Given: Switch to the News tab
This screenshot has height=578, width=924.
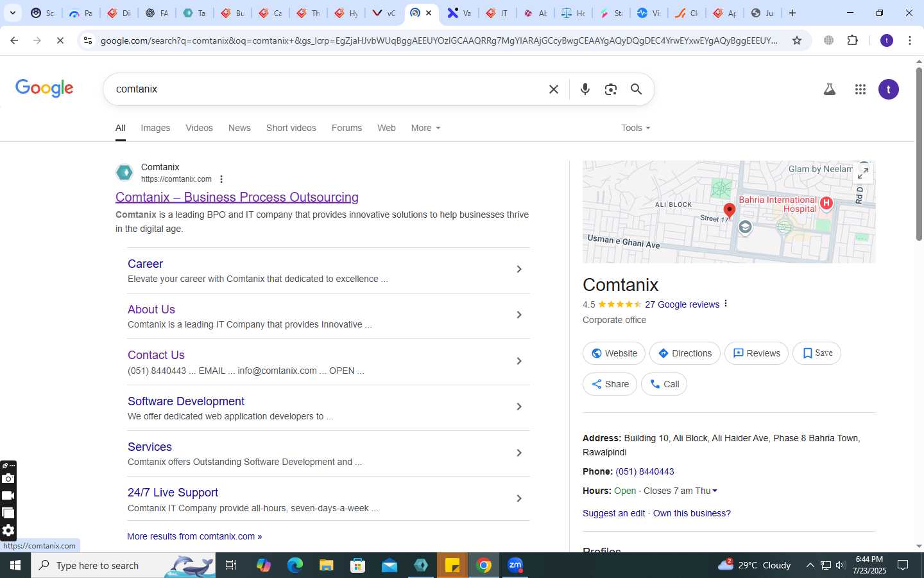Looking at the screenshot, I should (x=239, y=128).
